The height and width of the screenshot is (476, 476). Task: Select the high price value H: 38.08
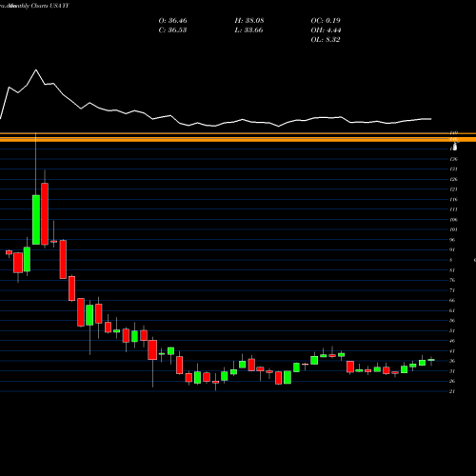tap(249, 21)
